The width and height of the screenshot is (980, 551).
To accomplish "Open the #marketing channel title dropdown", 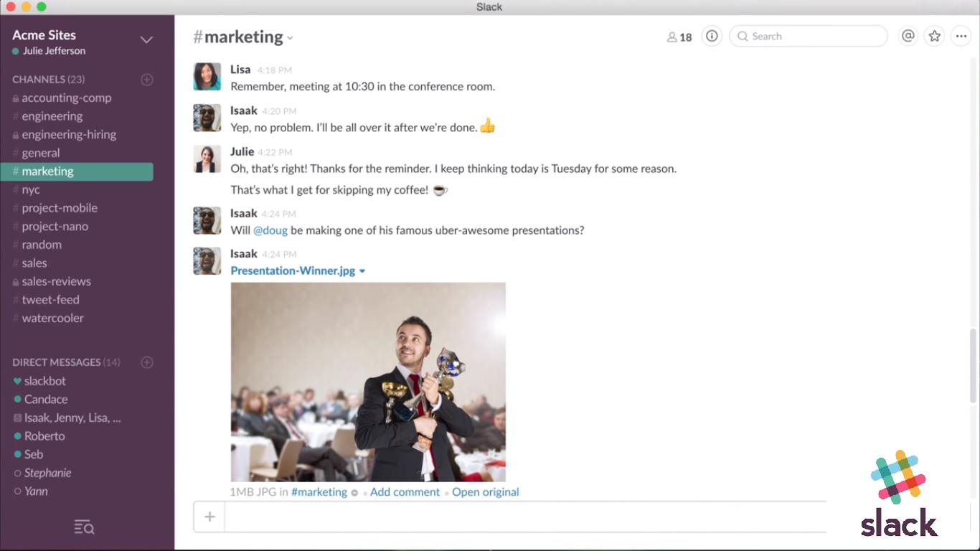I will point(290,38).
